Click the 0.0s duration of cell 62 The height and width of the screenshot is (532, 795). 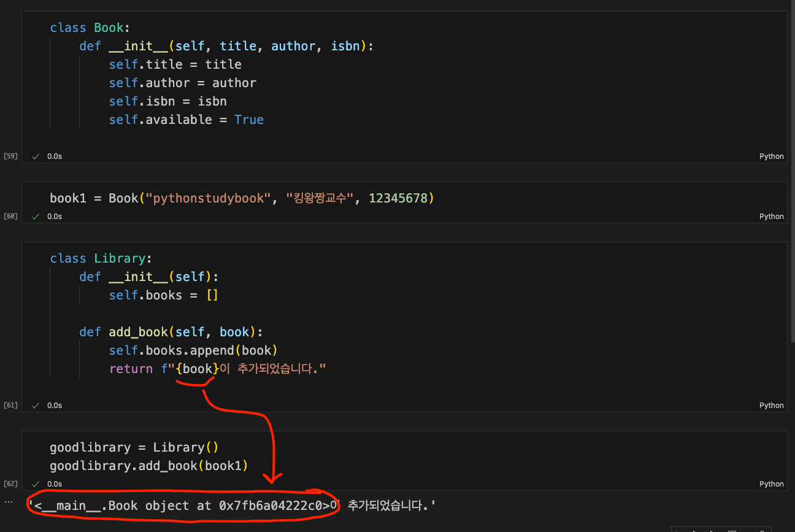pyautogui.click(x=55, y=484)
